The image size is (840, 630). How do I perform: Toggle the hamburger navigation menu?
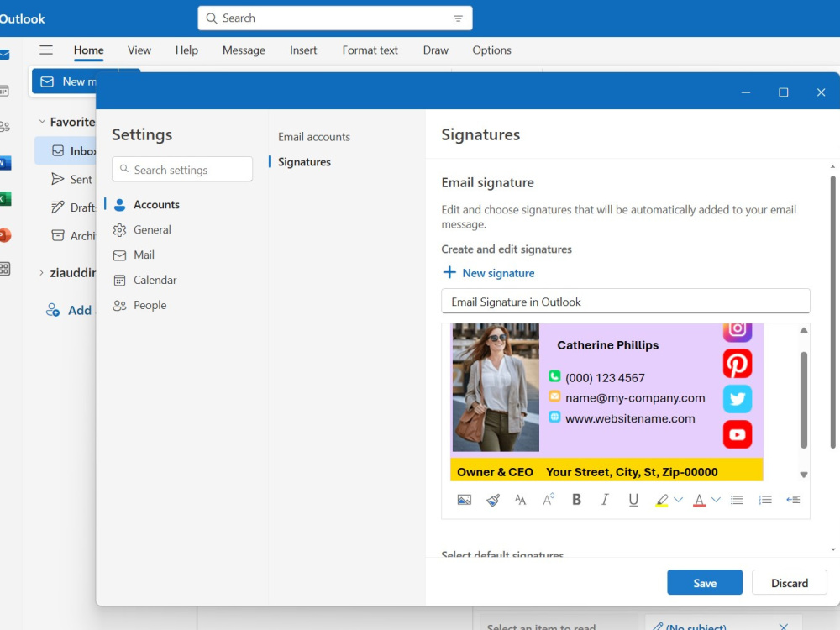46,50
